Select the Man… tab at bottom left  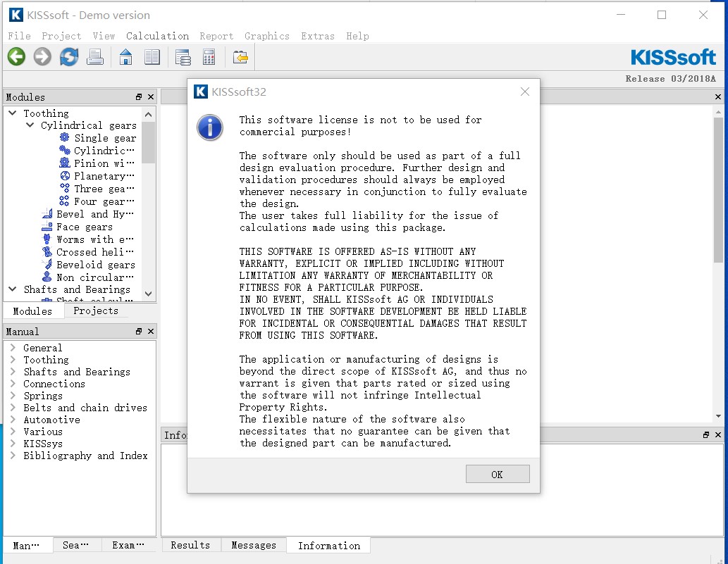[26, 546]
